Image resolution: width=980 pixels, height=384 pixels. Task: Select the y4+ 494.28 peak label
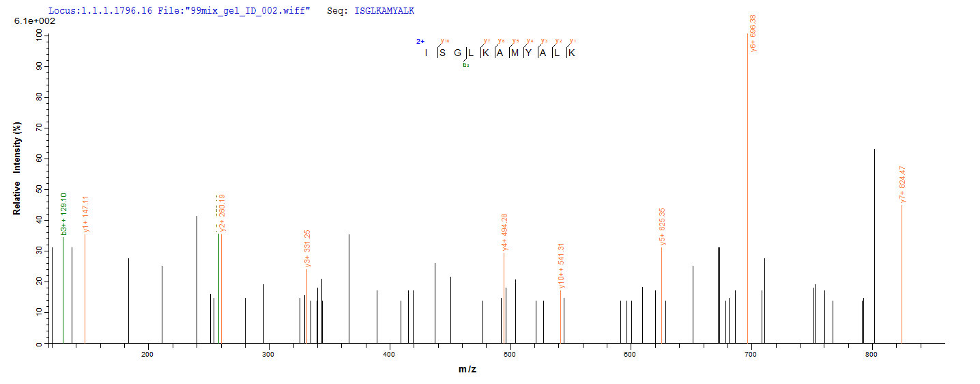tap(504, 232)
